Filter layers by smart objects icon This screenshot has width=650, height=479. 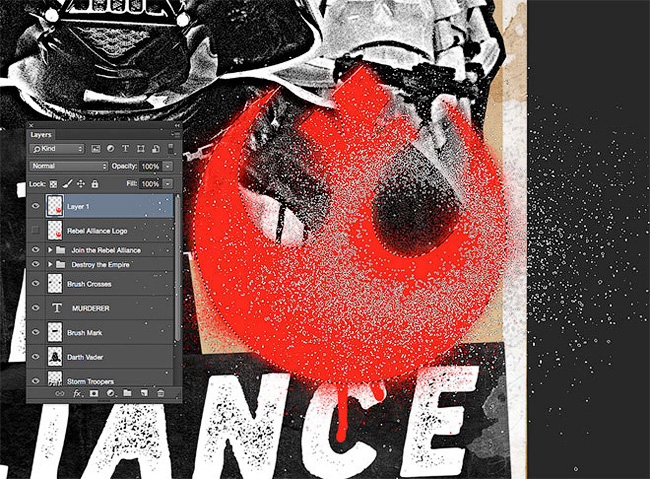coord(155,148)
